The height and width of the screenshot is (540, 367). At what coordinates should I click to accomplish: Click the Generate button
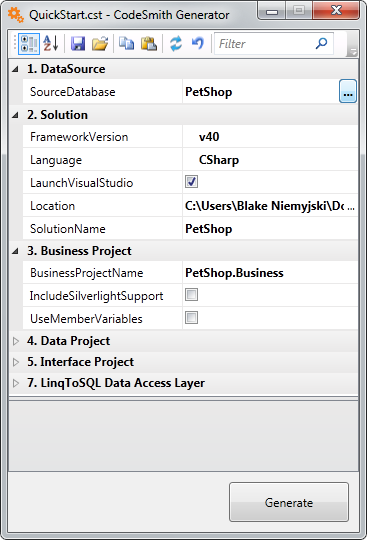point(289,502)
